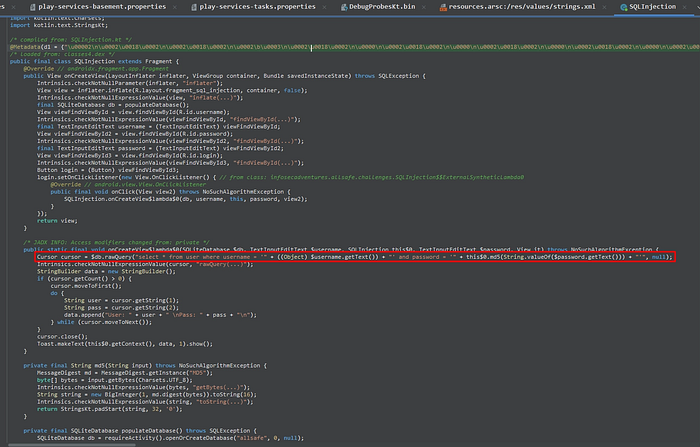Click the 'private final SQLiteDatabase populateDatabase()' signature

coord(140,431)
